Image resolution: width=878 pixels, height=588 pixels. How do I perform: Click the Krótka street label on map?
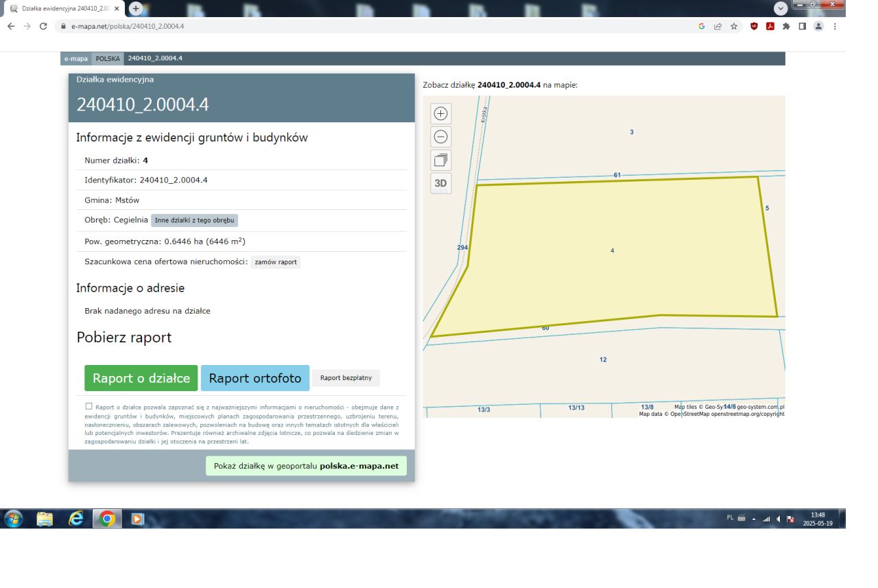tap(484, 114)
